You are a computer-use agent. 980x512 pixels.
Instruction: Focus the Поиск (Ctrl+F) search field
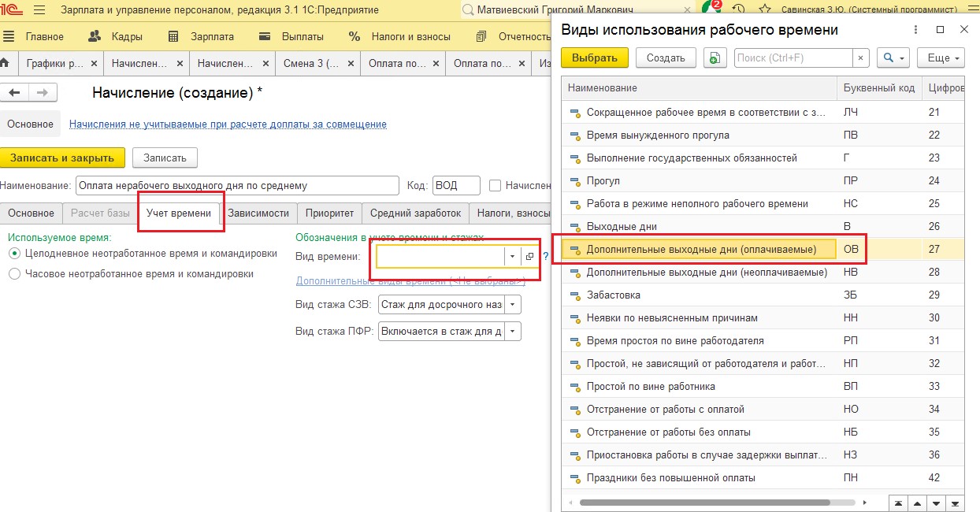pyautogui.click(x=793, y=58)
